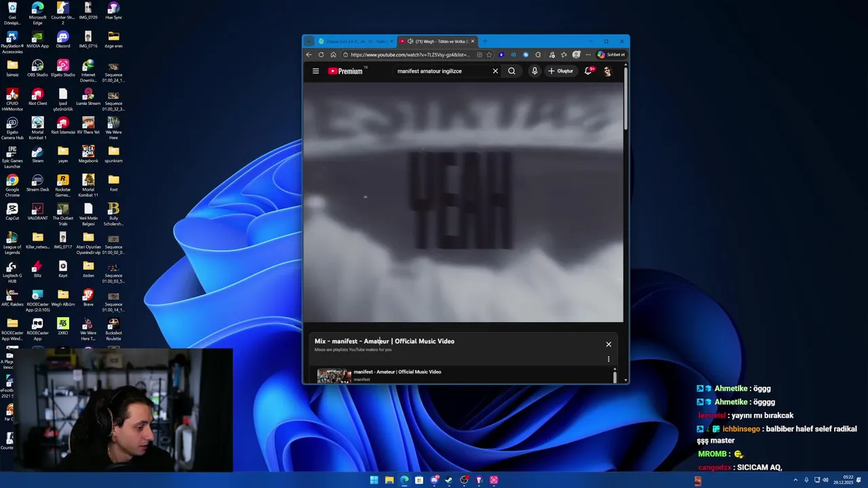Select the Steam desktop shortcut
The width and height of the screenshot is (868, 488).
(37, 155)
